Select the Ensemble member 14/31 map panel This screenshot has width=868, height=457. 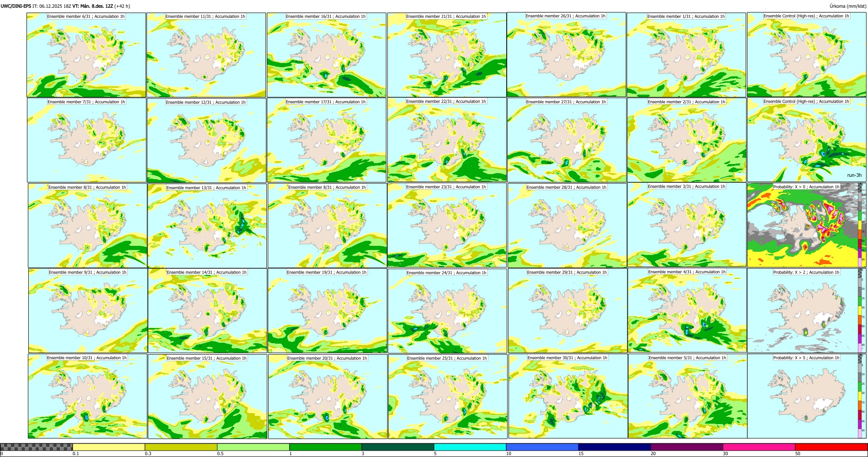tap(207, 311)
